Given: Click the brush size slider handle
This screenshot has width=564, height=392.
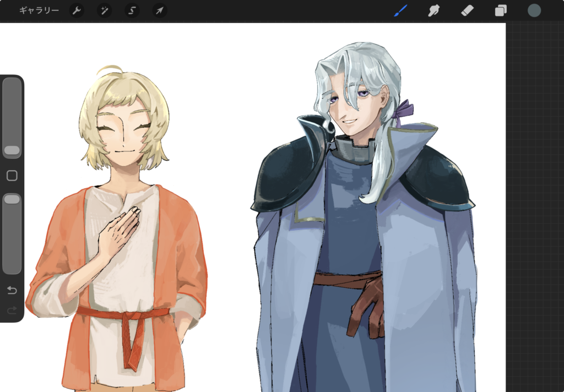Looking at the screenshot, I should coord(12,150).
